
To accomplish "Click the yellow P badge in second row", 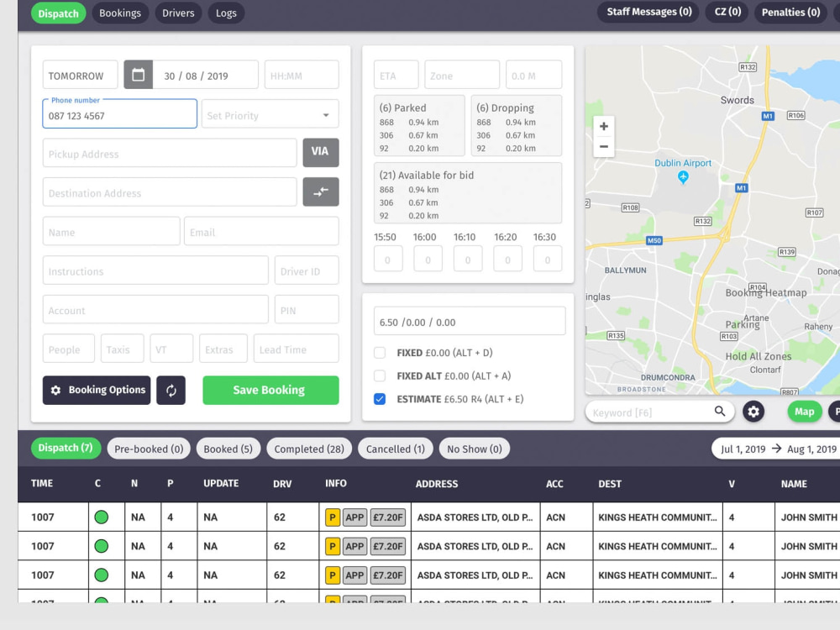I will pyautogui.click(x=332, y=547).
